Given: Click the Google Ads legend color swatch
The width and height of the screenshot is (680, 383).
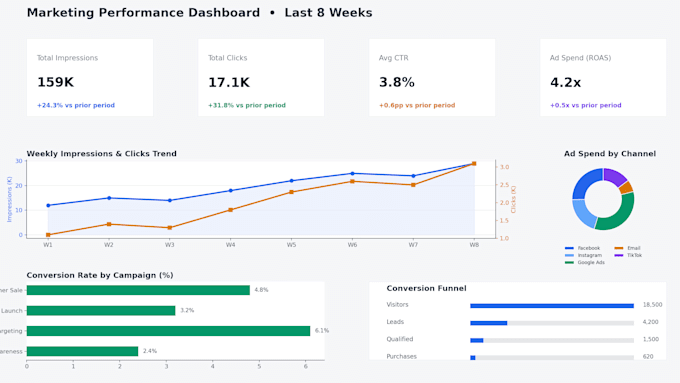Looking at the screenshot, I should point(569,262).
